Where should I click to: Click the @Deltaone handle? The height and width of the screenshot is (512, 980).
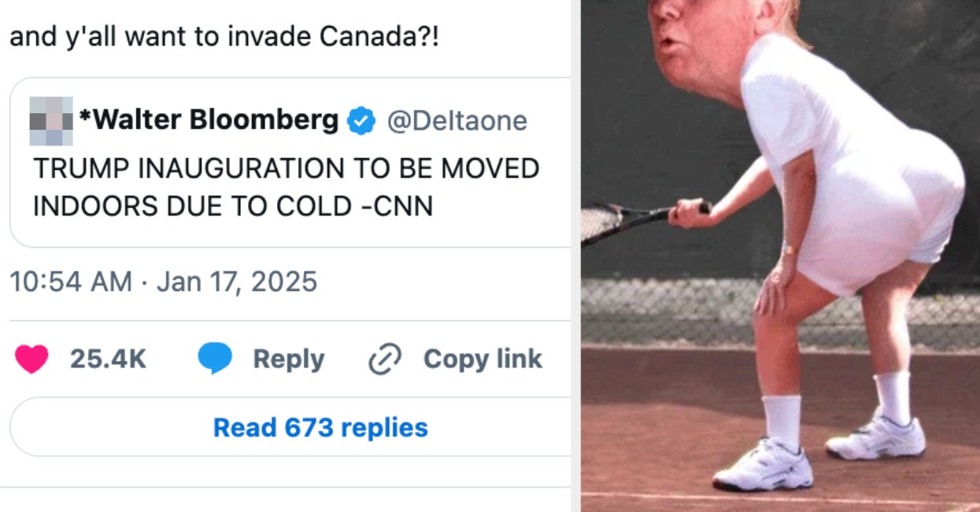pyautogui.click(x=457, y=120)
